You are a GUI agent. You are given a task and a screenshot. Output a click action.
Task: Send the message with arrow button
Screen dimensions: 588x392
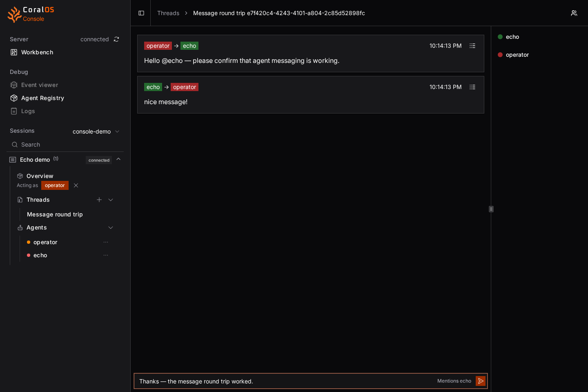pos(481,381)
